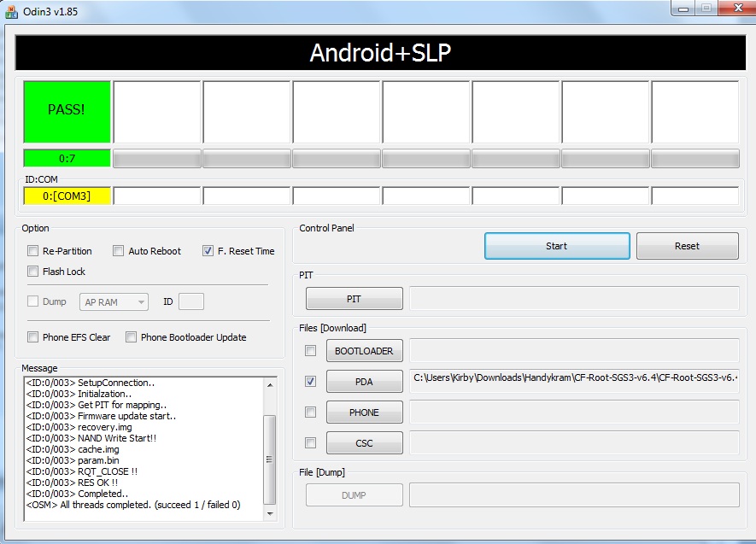Check the Phone EFS Clear box

(32, 336)
